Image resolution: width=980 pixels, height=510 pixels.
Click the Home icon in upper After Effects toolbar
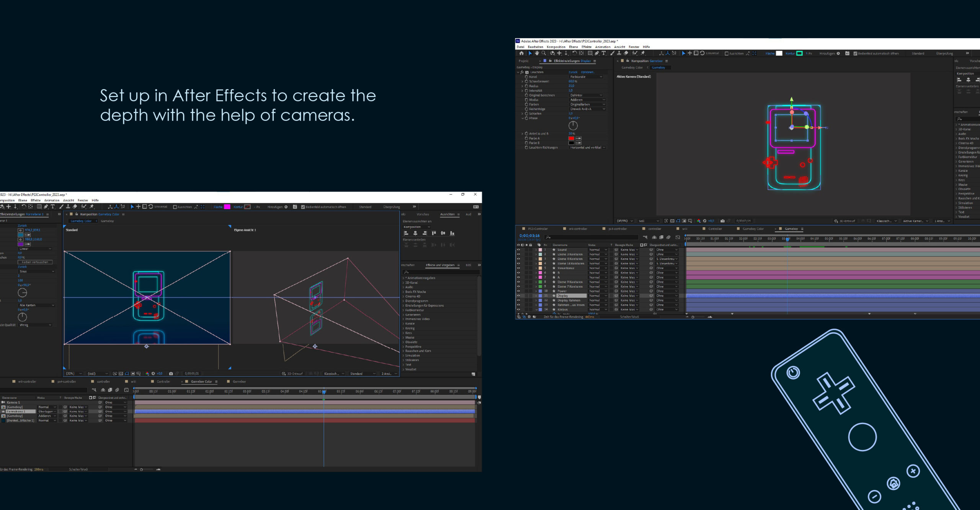(521, 54)
